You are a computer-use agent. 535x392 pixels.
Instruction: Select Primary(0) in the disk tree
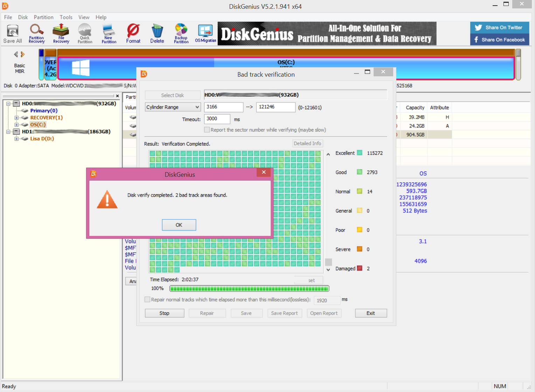[44, 111]
